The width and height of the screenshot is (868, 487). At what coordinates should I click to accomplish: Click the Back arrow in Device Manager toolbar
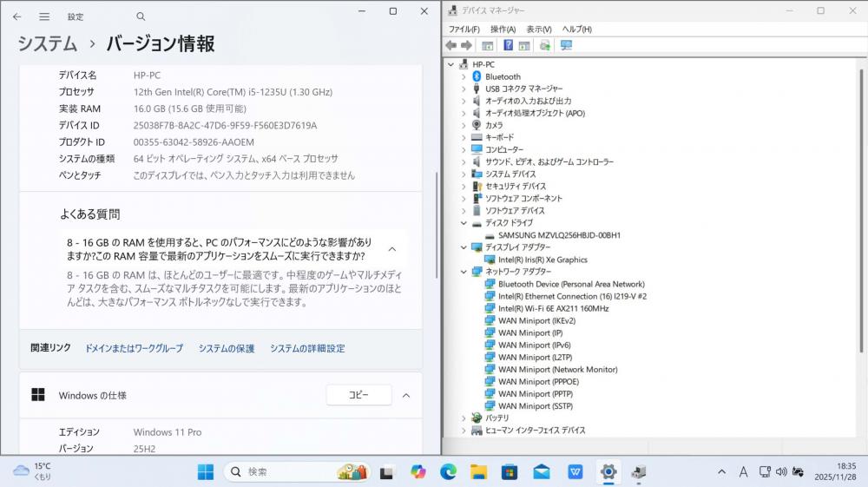pyautogui.click(x=451, y=45)
